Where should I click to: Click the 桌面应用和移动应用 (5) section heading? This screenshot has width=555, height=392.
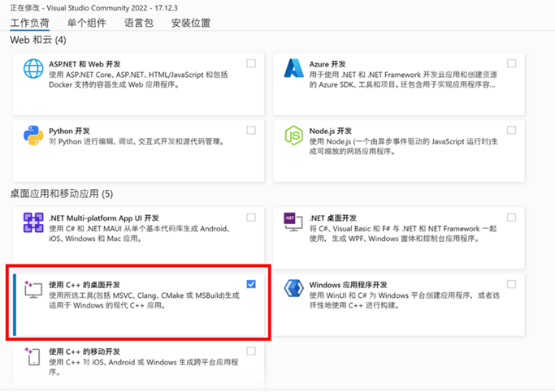(x=62, y=194)
